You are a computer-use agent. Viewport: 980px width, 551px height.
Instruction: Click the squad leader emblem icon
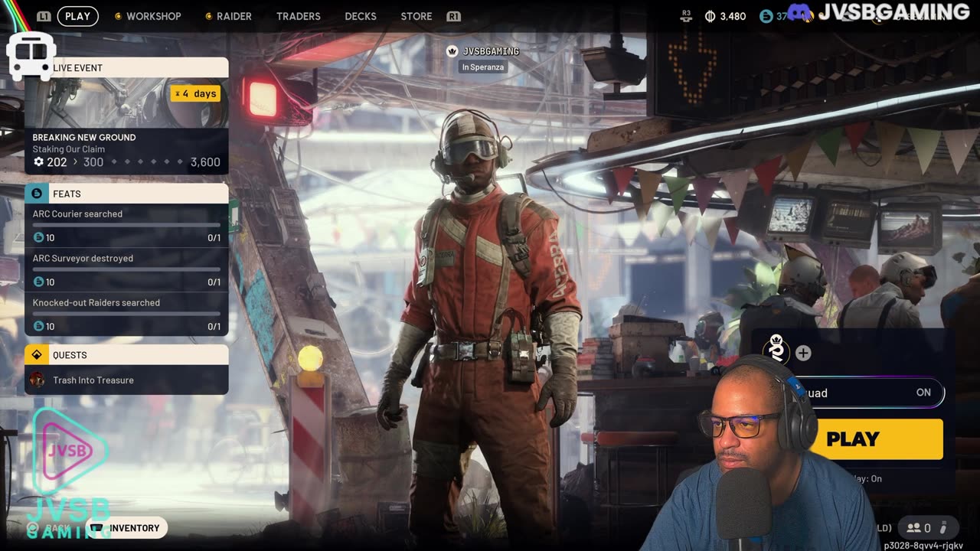(776, 352)
